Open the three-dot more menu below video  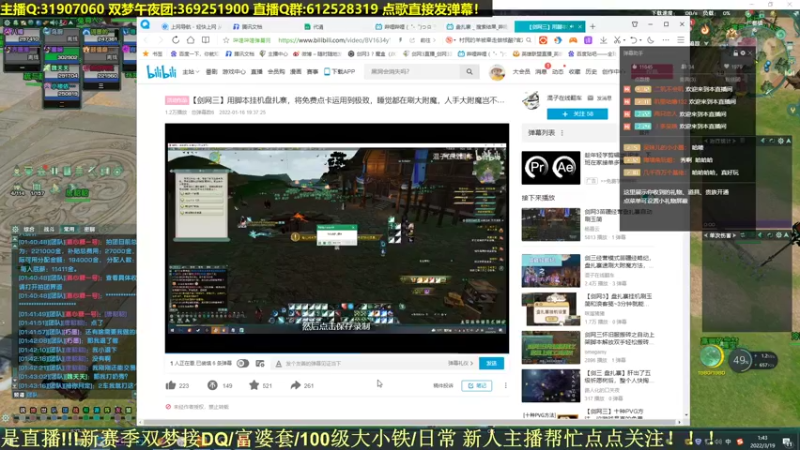tap(506, 385)
